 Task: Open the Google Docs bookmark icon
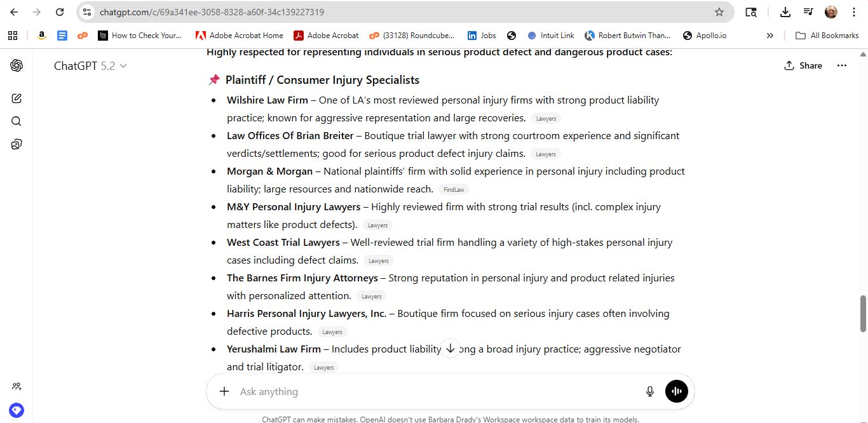62,36
